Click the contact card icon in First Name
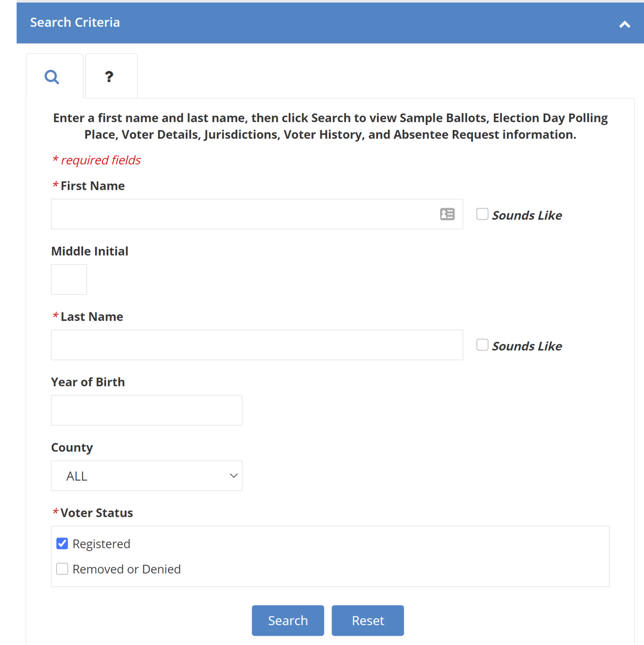 447,214
